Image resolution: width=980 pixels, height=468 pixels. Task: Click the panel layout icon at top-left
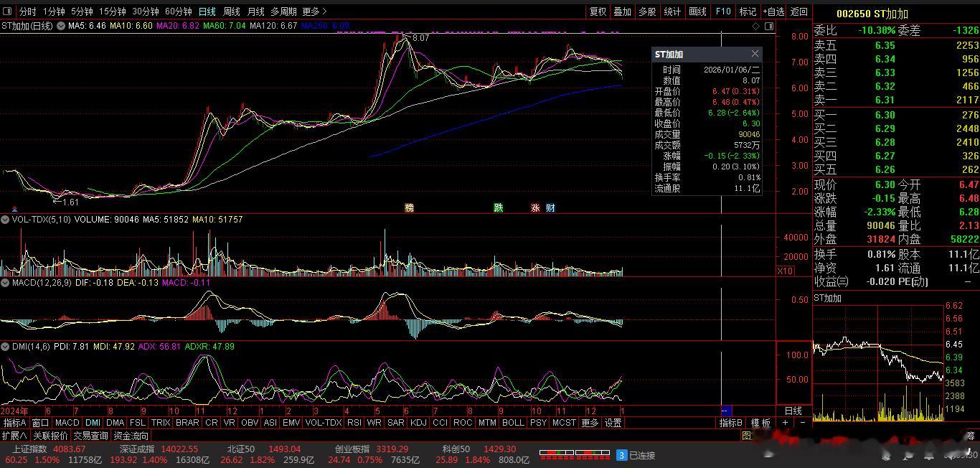pyautogui.click(x=8, y=11)
